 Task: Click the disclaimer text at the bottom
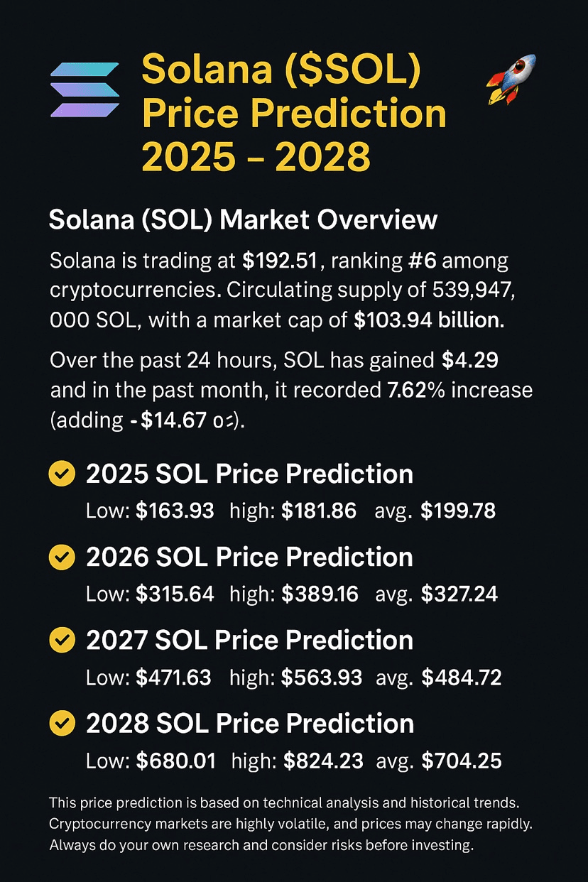(x=289, y=824)
